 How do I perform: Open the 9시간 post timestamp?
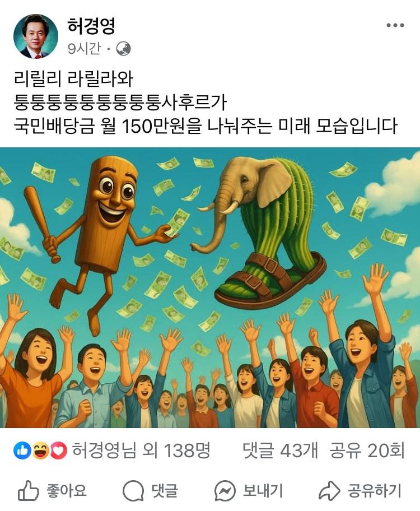coord(84,49)
